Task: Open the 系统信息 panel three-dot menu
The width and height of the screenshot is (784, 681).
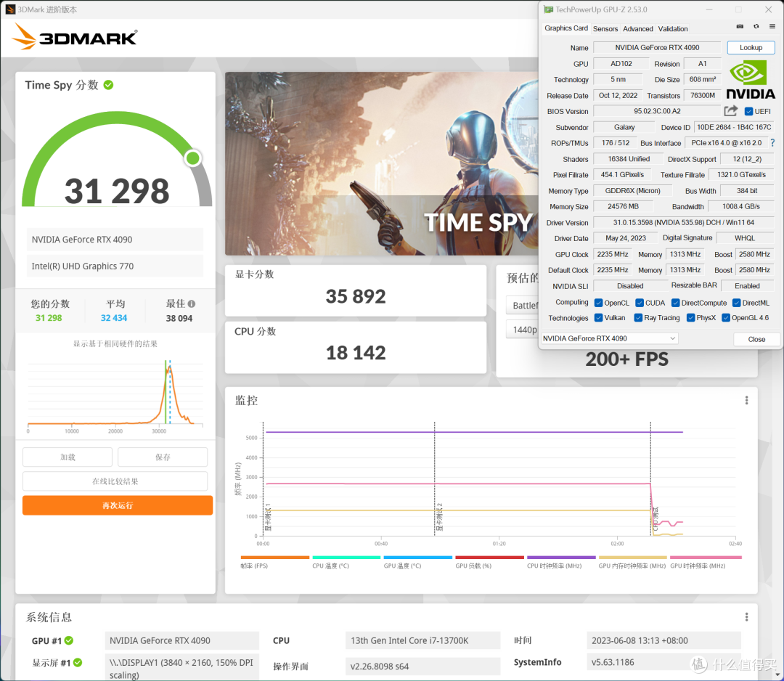Action: [746, 617]
